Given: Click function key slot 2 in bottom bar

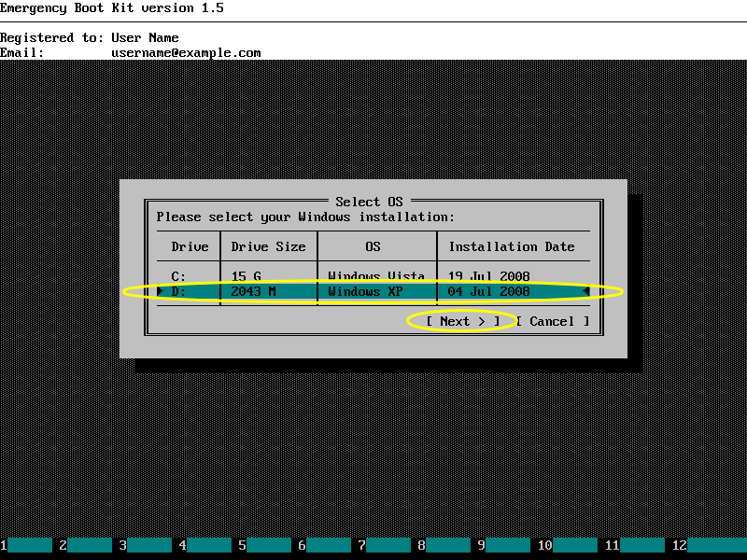Looking at the screenshot, I should point(86,545).
